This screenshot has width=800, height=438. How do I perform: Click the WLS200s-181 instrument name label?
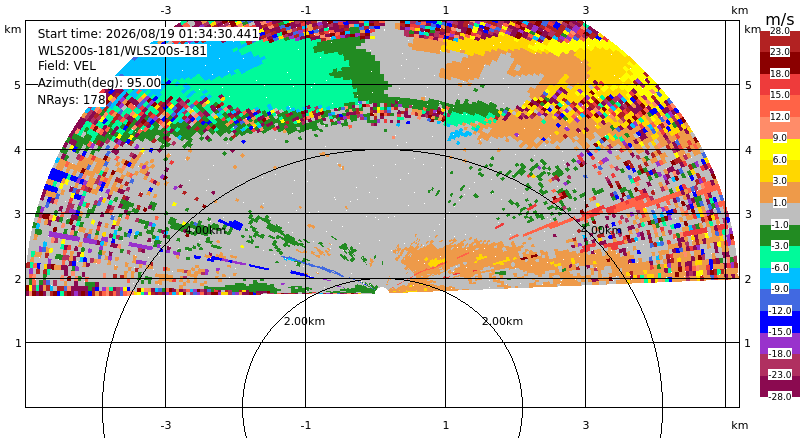pyautogui.click(x=122, y=51)
